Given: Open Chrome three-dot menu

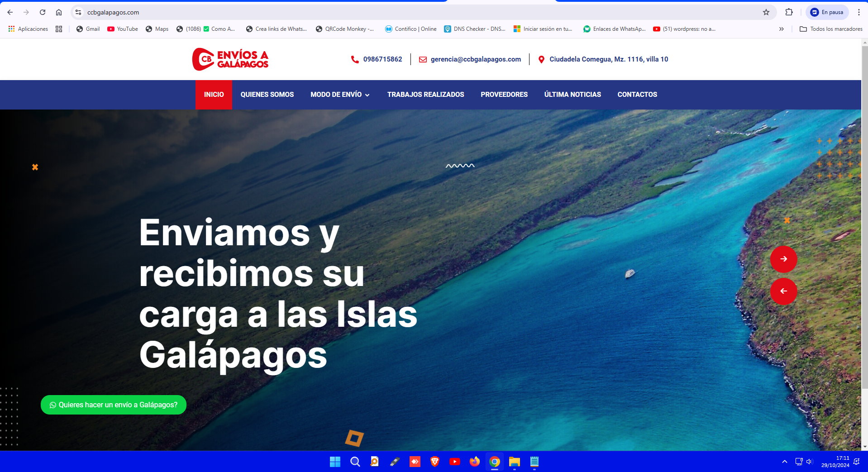Looking at the screenshot, I should click(858, 12).
